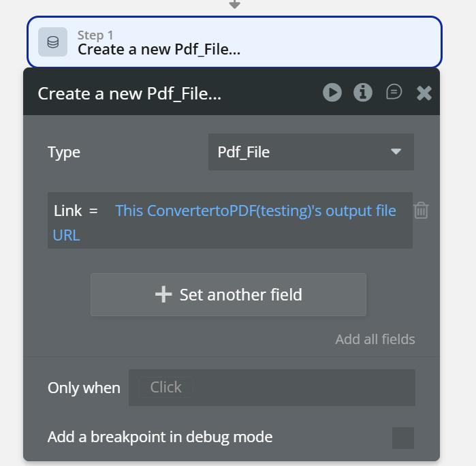The image size is (476, 466).
Task: Click the Add all fields link
Action: 375,339
